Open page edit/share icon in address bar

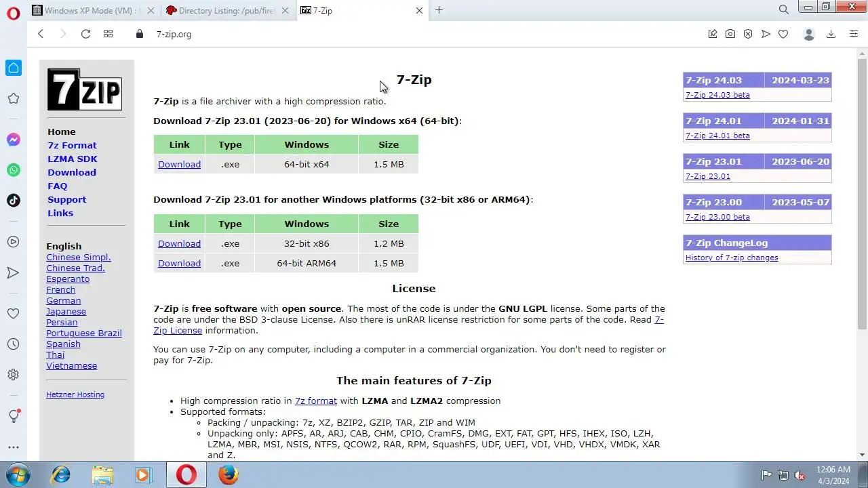click(x=713, y=34)
